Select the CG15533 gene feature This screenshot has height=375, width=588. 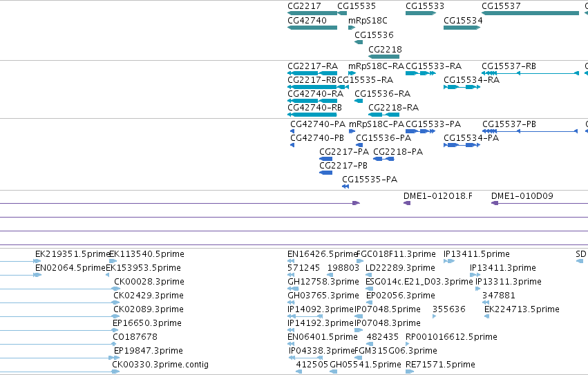[x=421, y=13]
